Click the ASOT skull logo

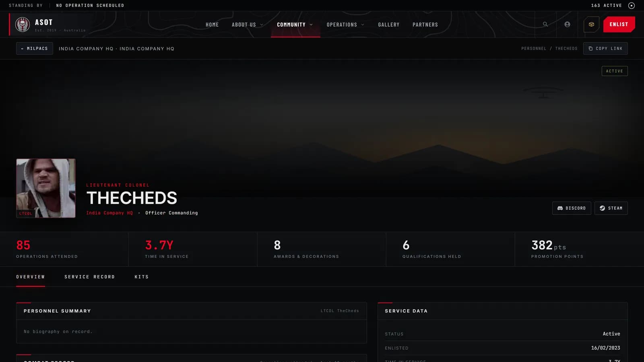pos(23,25)
